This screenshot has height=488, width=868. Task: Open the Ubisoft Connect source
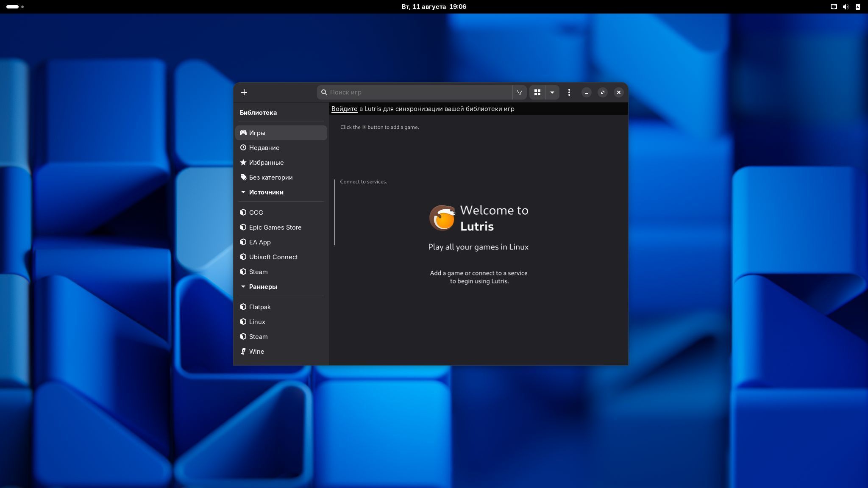281,257
